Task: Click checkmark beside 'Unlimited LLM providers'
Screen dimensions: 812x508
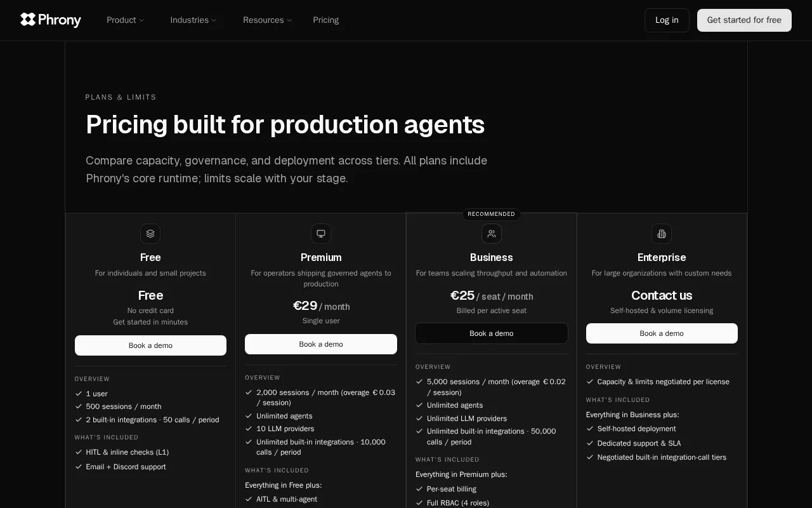Action: [x=419, y=418]
